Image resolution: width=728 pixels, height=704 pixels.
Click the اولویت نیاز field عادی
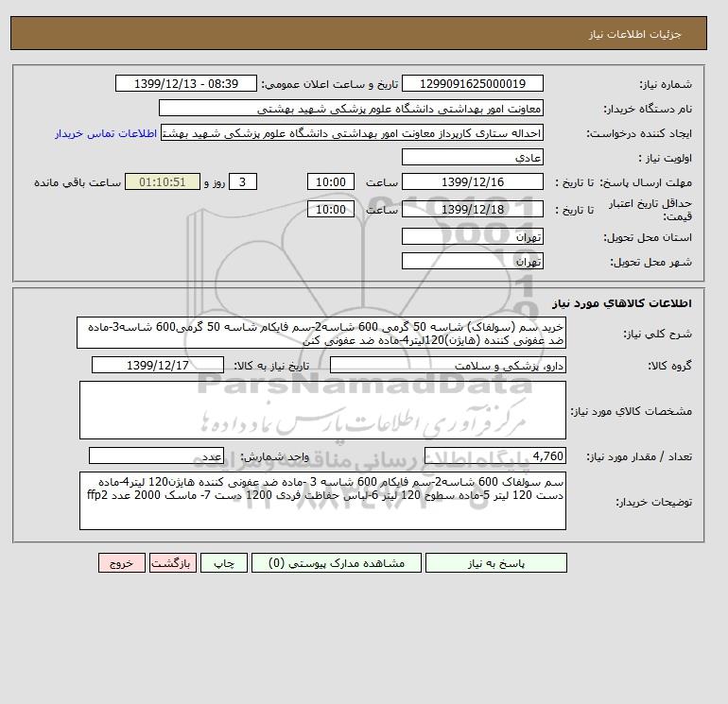point(472,157)
